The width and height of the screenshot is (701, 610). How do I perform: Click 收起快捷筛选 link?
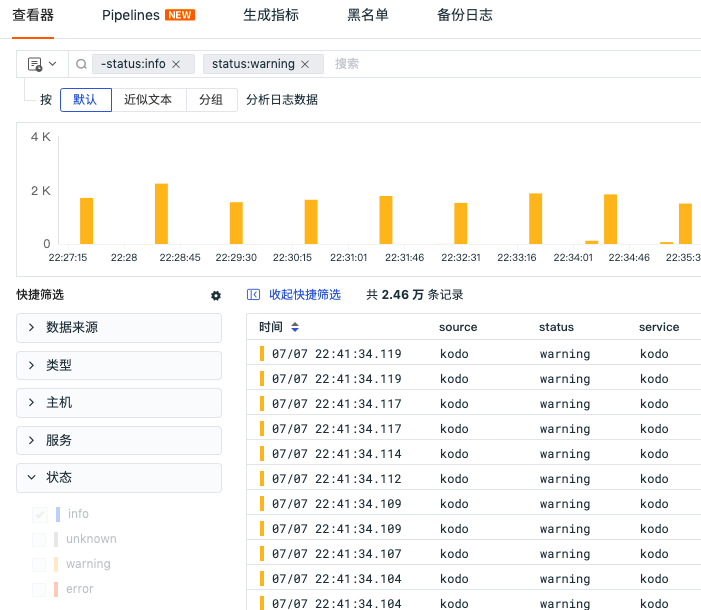coord(305,295)
